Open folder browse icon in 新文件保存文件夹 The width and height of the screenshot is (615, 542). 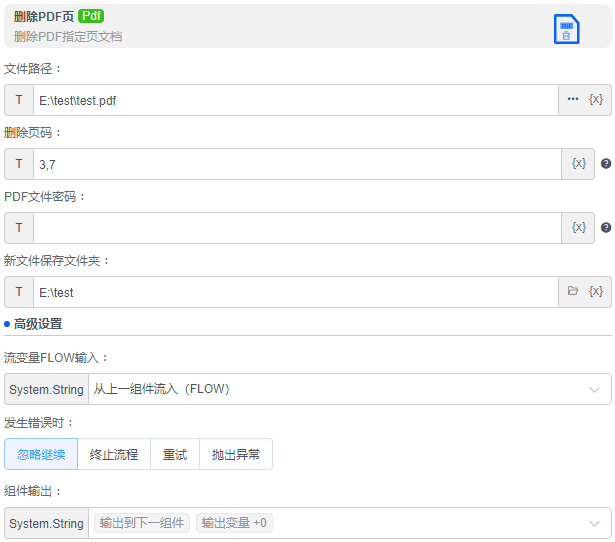(x=573, y=291)
